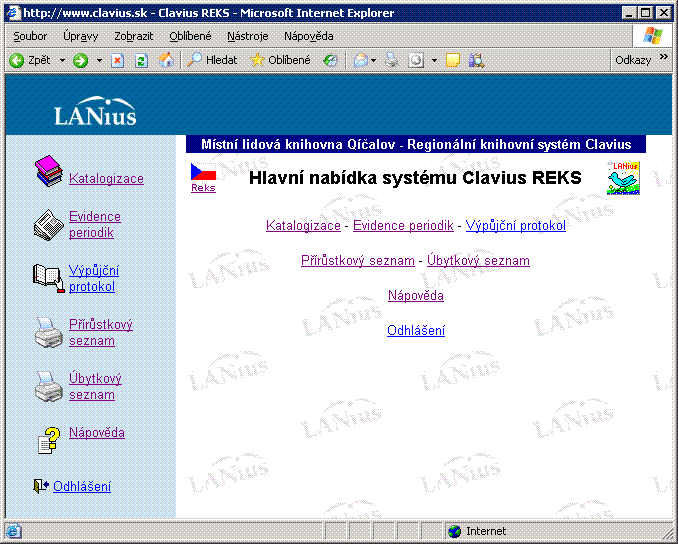The height and width of the screenshot is (544, 678).
Task: Go to the Home page icon
Action: click(166, 60)
